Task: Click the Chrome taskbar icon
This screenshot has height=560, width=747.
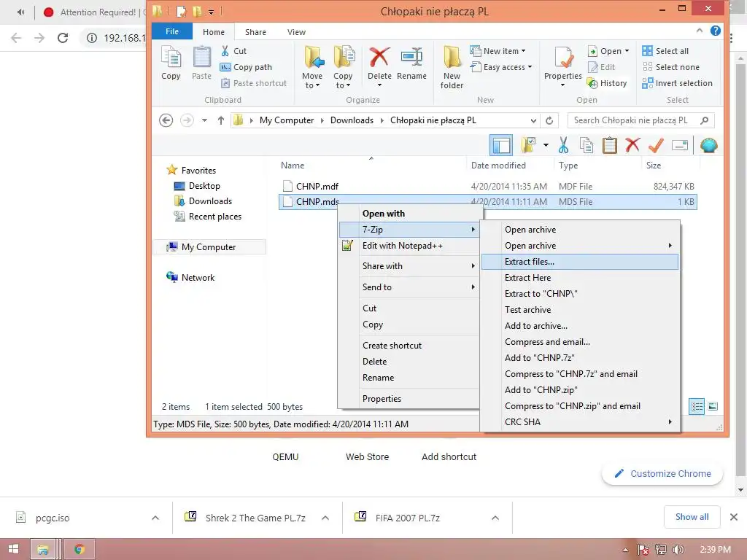Action: (x=80, y=549)
